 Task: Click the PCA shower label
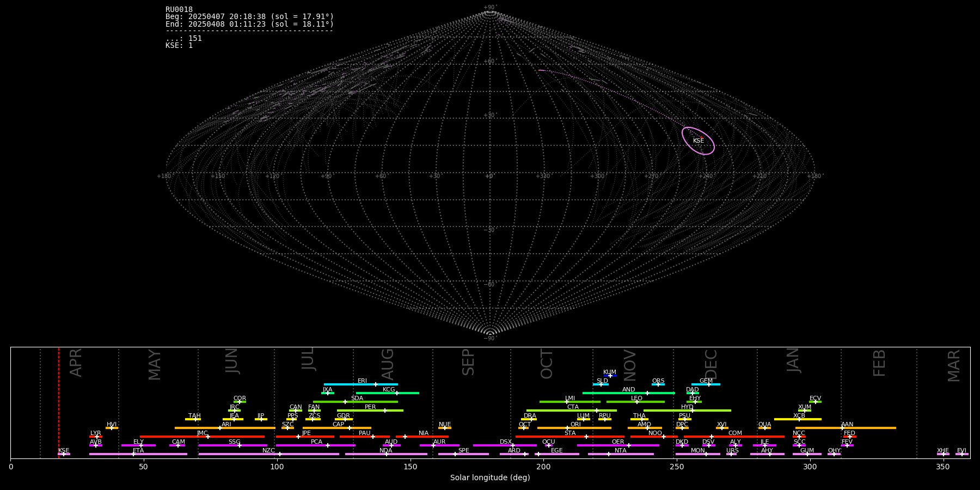pos(317,442)
